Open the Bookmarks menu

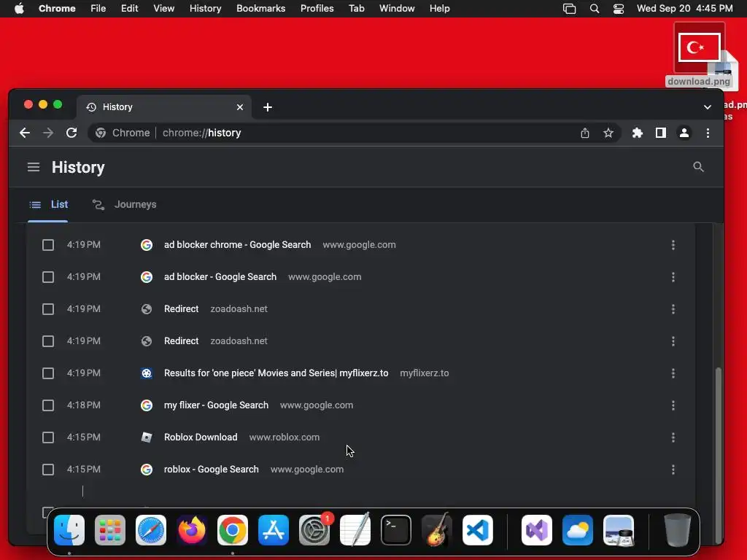pyautogui.click(x=260, y=9)
